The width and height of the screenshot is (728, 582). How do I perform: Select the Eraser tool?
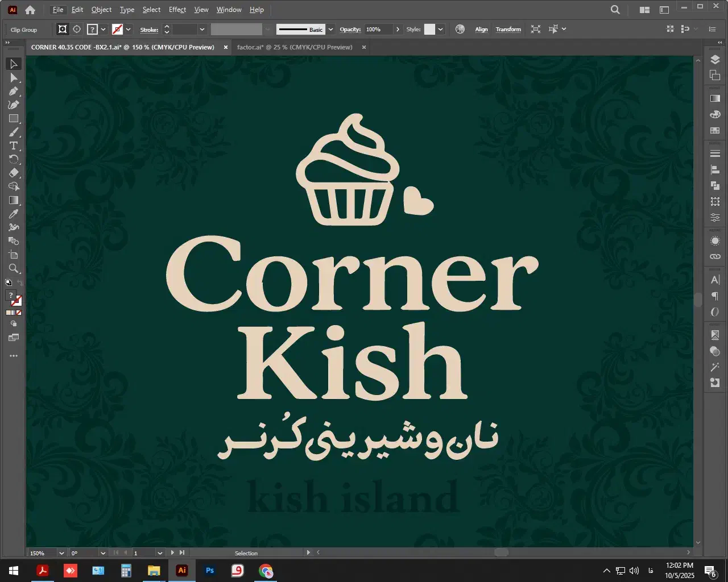coord(14,173)
